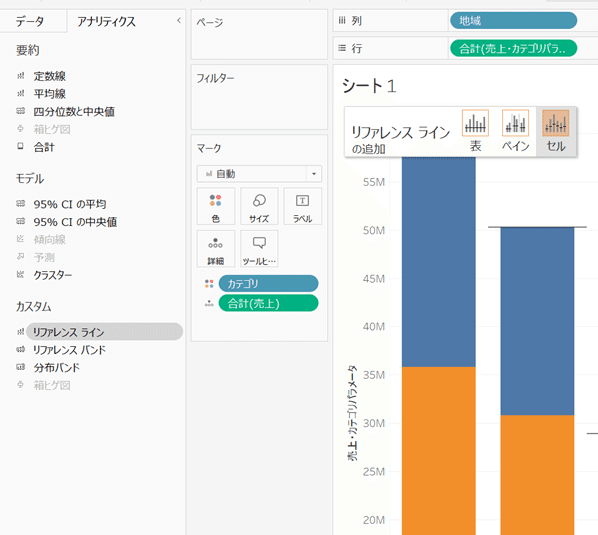Click the 列 shelf label
This screenshot has width=598, height=535.
point(356,21)
